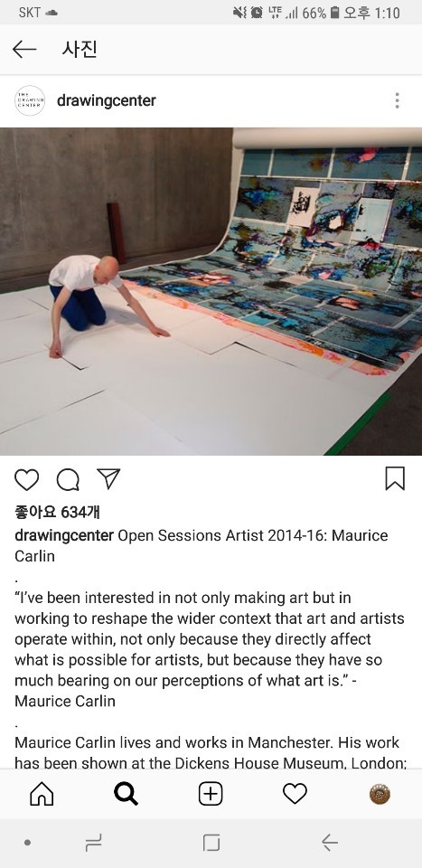The image size is (422, 868).
Task: Open your profile tab avatar
Action: tap(380, 795)
